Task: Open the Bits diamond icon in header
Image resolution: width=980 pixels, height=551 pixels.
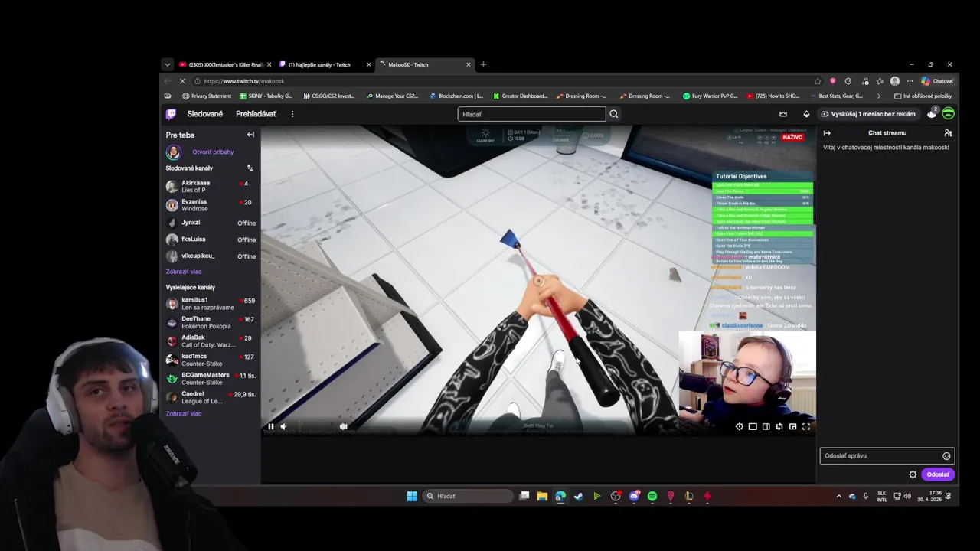Action: (x=806, y=114)
